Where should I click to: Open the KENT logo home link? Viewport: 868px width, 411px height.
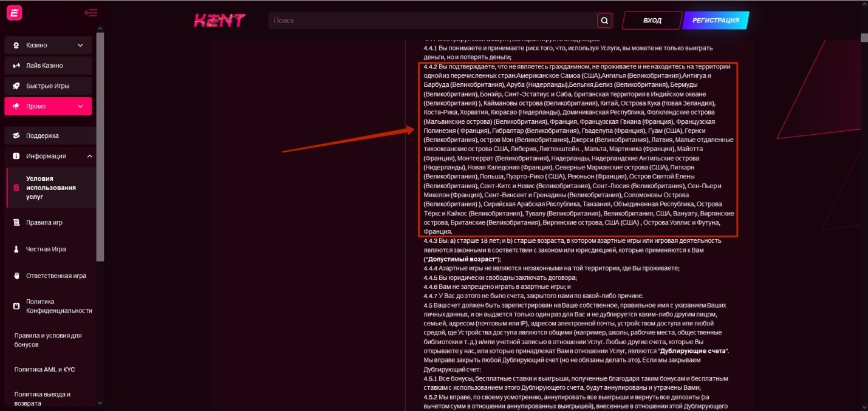pos(219,21)
